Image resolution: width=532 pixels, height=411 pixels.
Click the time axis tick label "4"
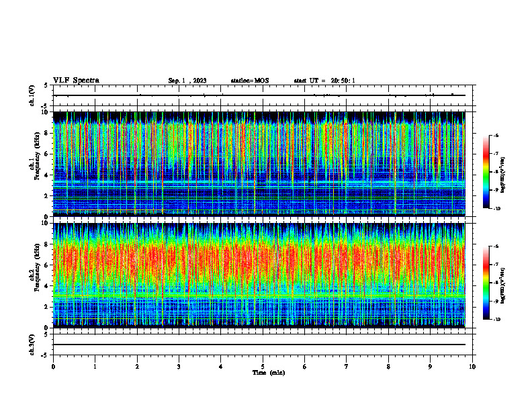(x=221, y=367)
